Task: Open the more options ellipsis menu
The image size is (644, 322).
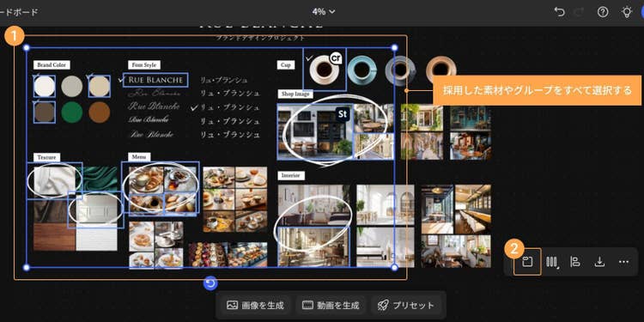Action: point(623,262)
